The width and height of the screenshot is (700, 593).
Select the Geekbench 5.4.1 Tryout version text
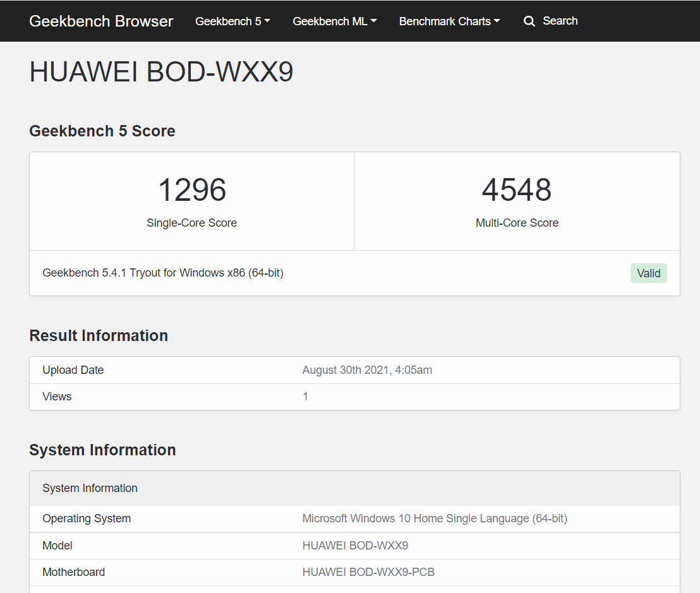coord(163,273)
